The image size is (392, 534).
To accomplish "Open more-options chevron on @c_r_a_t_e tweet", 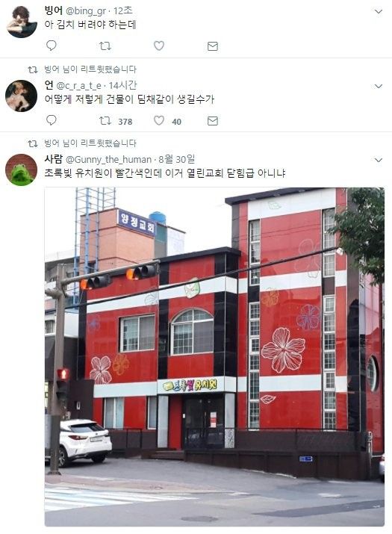I will pyautogui.click(x=379, y=86).
